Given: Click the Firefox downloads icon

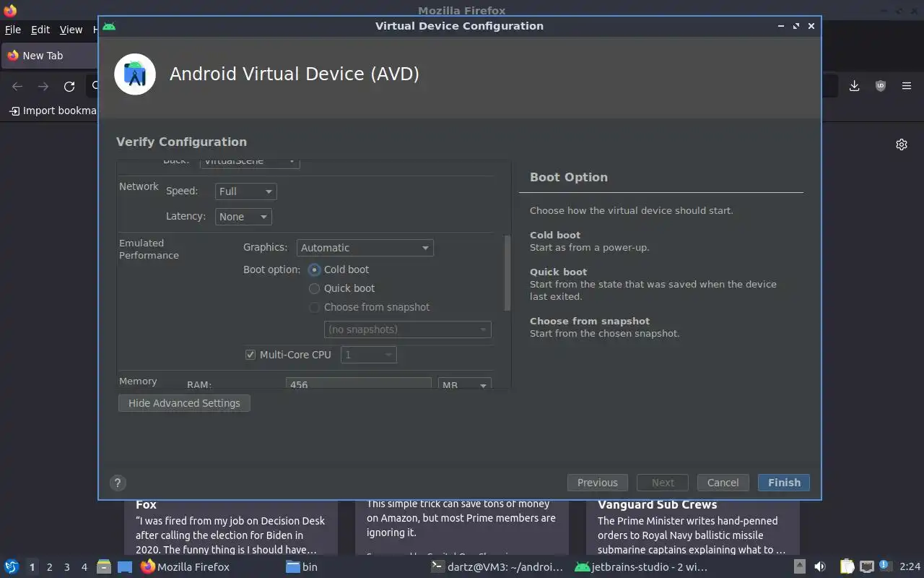Looking at the screenshot, I should [x=854, y=86].
